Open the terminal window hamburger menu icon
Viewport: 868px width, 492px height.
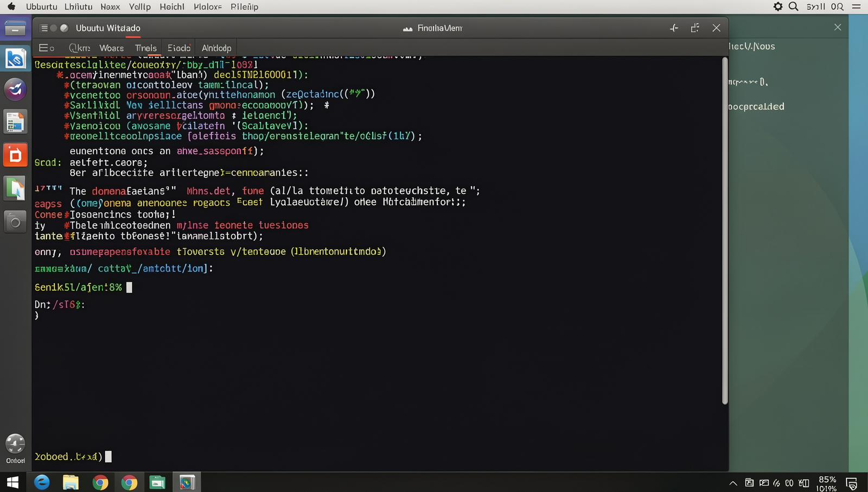tap(44, 28)
